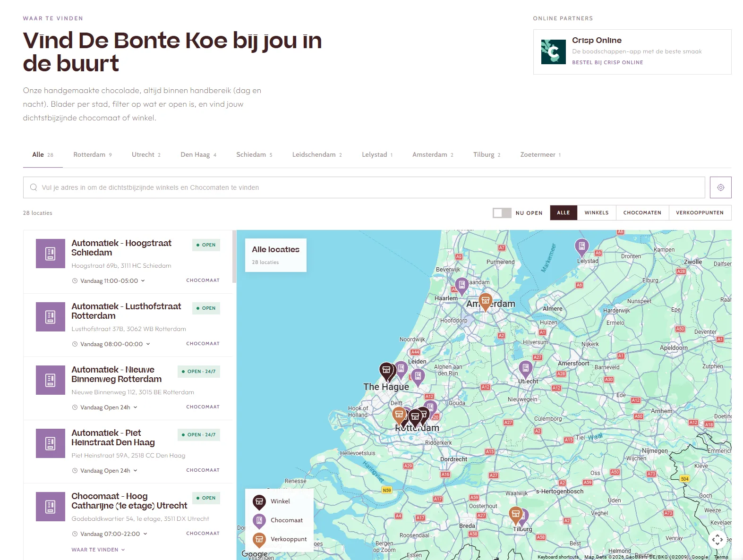Open the Zoetermeer tab
The width and height of the screenshot is (743, 560).
540,154
